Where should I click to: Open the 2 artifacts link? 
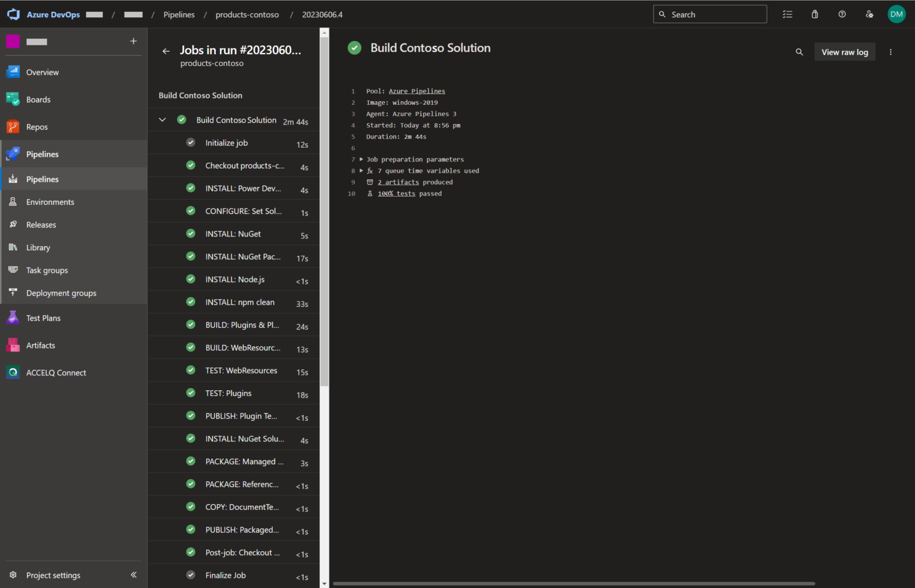pos(398,182)
